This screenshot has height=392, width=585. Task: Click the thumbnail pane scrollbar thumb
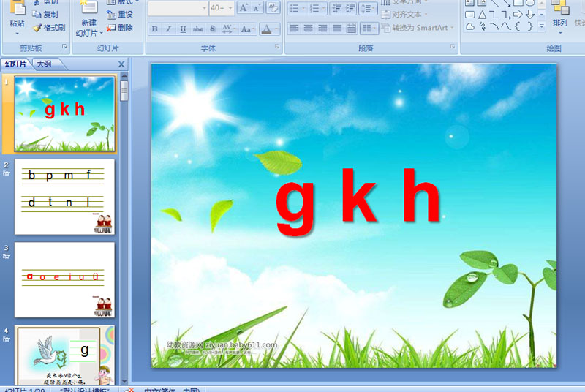tap(124, 90)
